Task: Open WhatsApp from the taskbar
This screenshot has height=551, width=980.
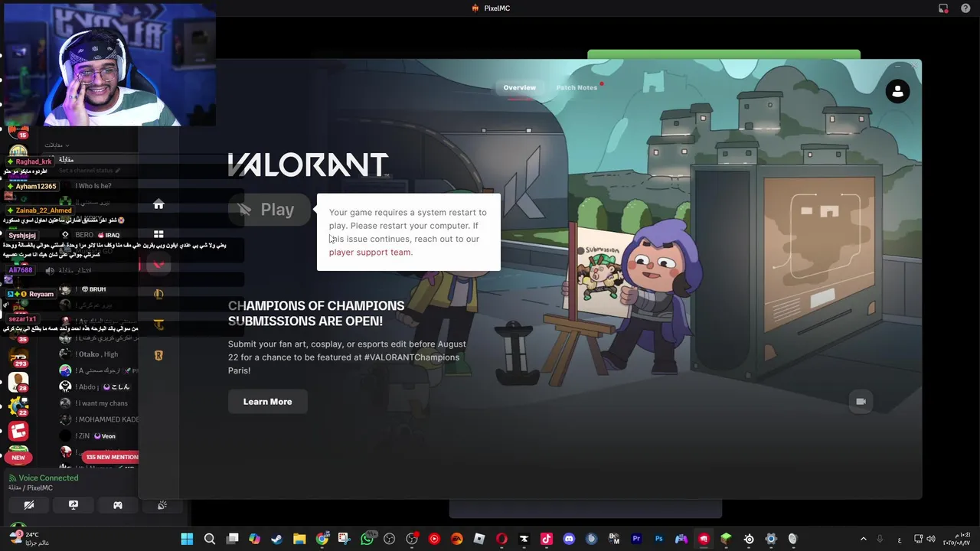Action: [367, 539]
